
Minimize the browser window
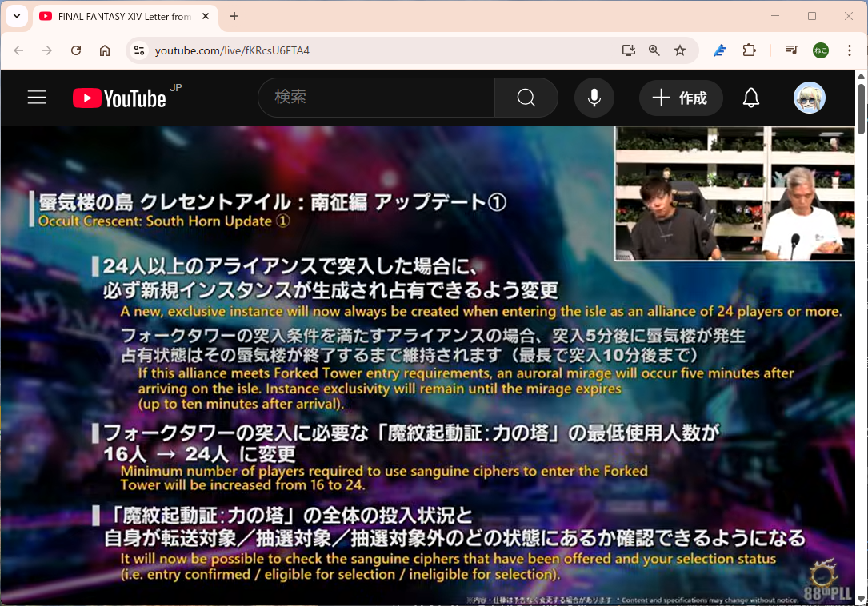coord(775,16)
